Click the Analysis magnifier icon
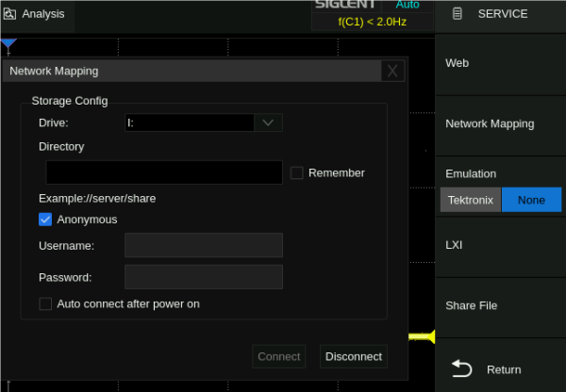 click(10, 14)
